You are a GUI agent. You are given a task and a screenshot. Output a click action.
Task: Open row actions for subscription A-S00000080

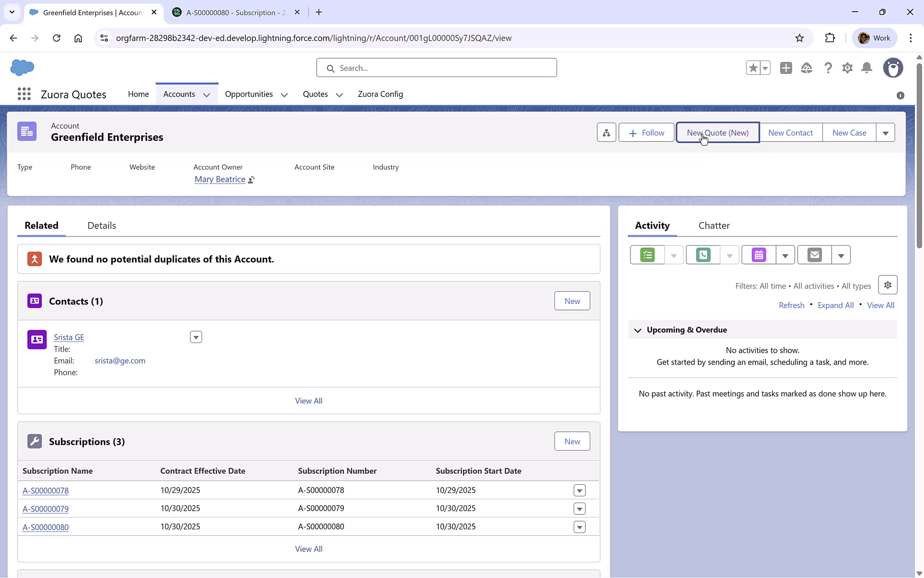pyautogui.click(x=579, y=527)
